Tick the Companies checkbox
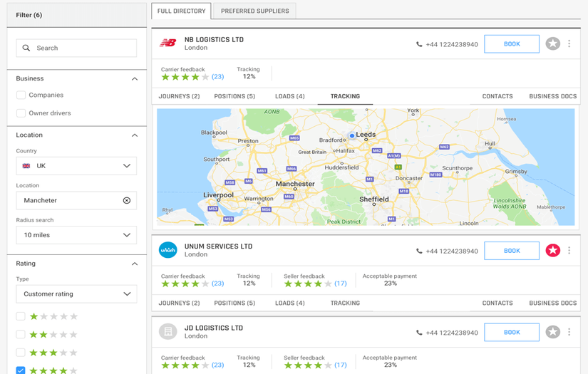The width and height of the screenshot is (588, 374). (21, 95)
